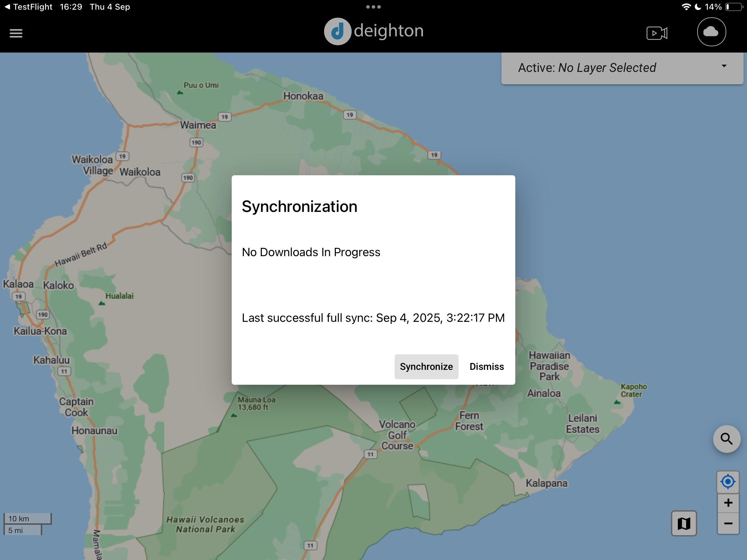This screenshot has width=747, height=560.
Task: Zoom in with plus button
Action: point(728,503)
